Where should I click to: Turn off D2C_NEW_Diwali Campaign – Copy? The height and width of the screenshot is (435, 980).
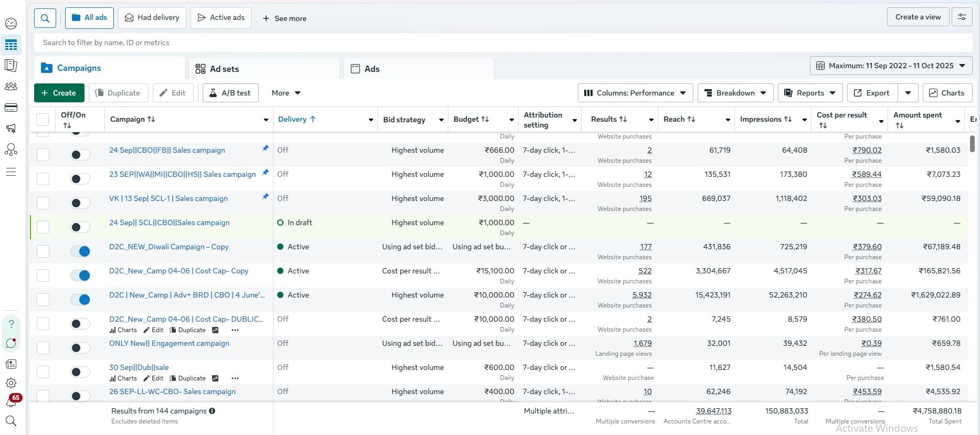[80, 251]
